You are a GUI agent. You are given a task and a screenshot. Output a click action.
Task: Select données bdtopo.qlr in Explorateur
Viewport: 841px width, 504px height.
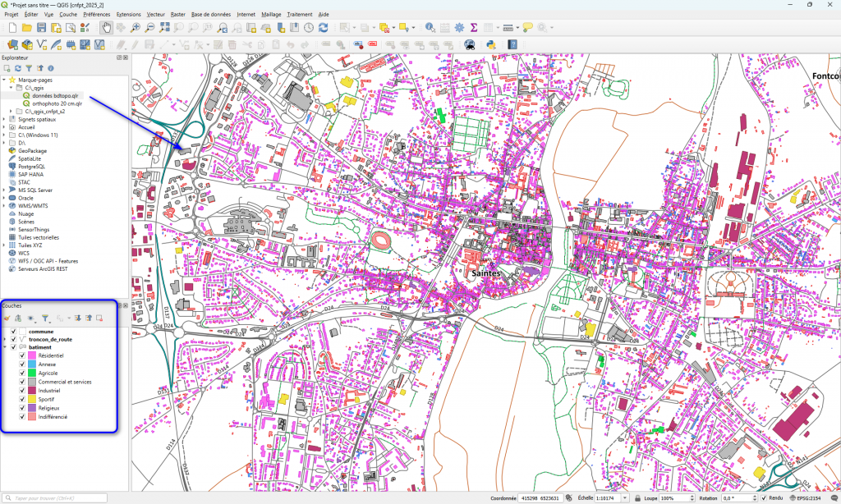pos(55,95)
